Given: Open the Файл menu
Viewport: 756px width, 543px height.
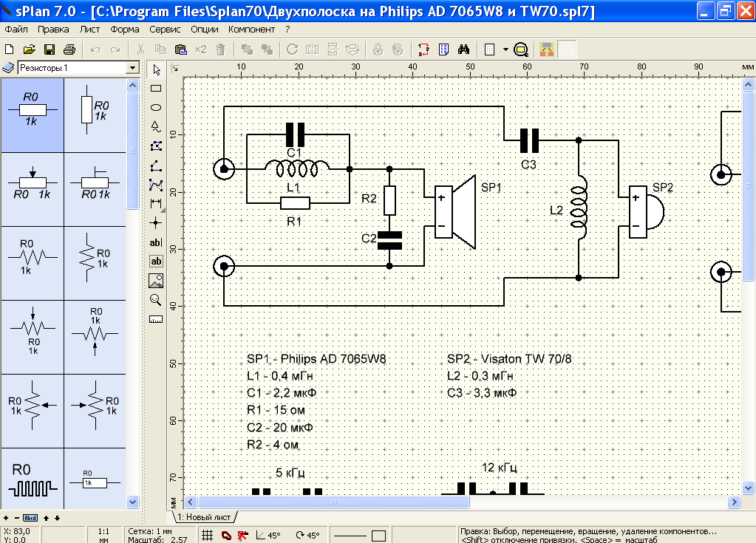Looking at the screenshot, I should [16, 29].
